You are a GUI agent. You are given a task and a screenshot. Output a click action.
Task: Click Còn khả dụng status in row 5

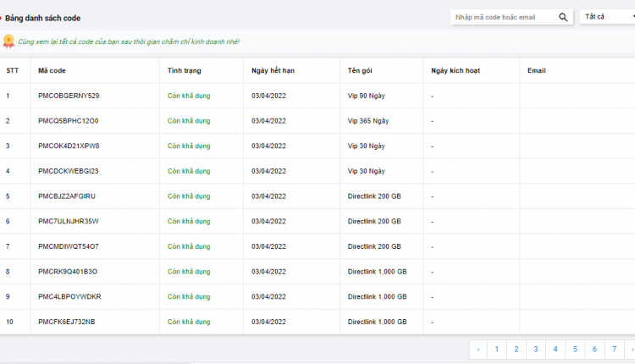(x=189, y=196)
